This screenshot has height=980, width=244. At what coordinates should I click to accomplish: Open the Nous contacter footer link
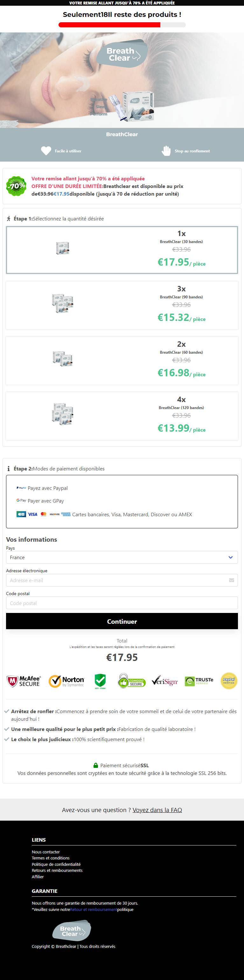pos(46,852)
